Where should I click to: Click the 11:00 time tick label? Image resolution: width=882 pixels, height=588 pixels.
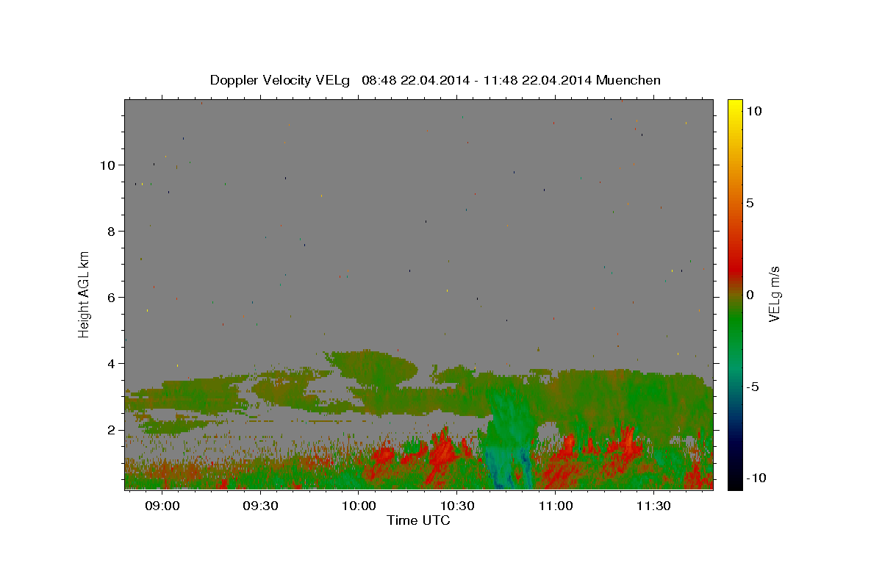coord(555,506)
